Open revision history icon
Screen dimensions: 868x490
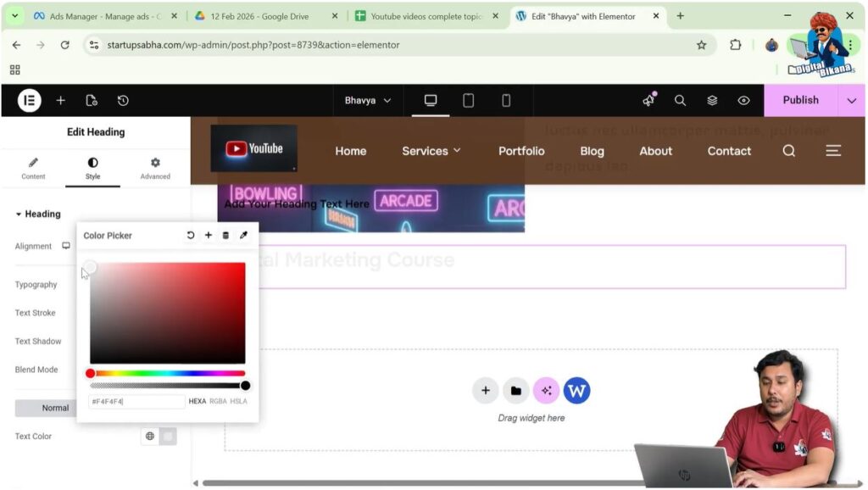123,100
